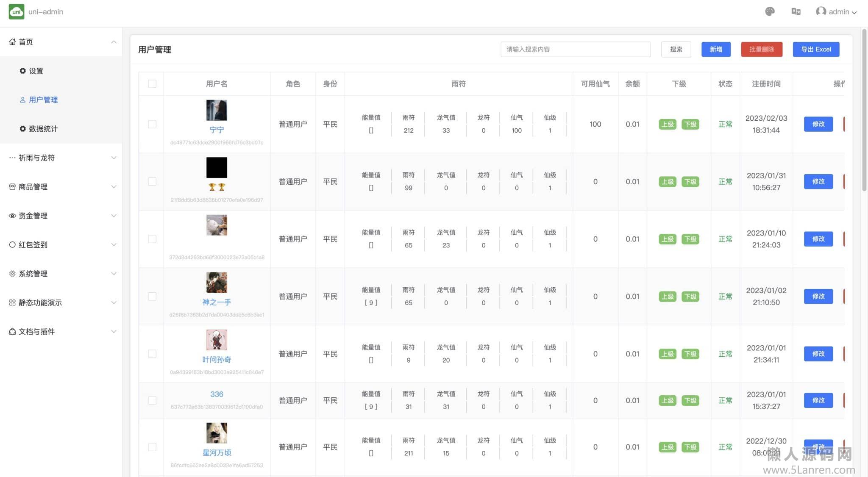The width and height of the screenshot is (868, 477).
Task: Expand the 祈雨与龙符 menu chevron
Action: click(114, 158)
